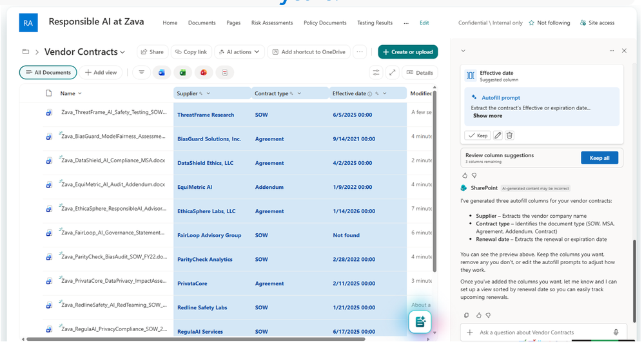
Task: Delete the Effective date suggestion with trash icon
Action: tap(509, 135)
